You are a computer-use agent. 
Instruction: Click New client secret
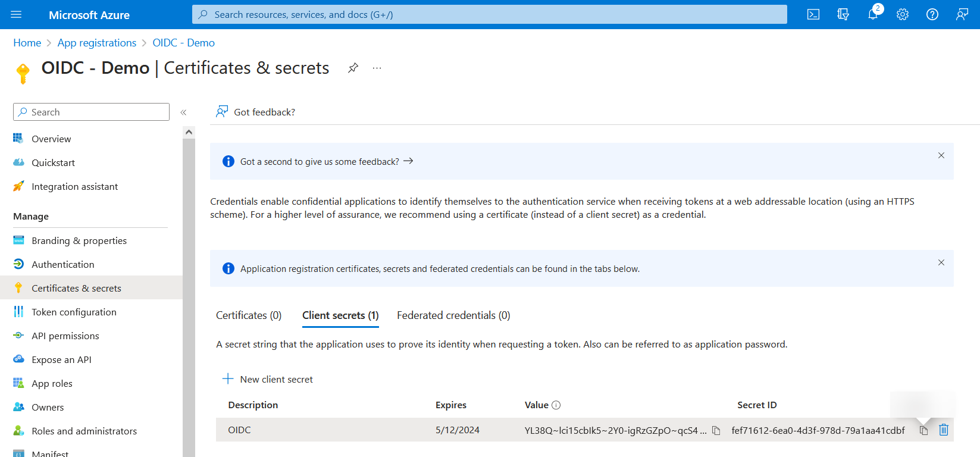click(267, 379)
